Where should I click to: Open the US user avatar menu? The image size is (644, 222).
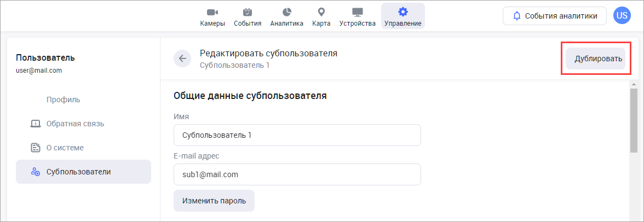tap(622, 16)
